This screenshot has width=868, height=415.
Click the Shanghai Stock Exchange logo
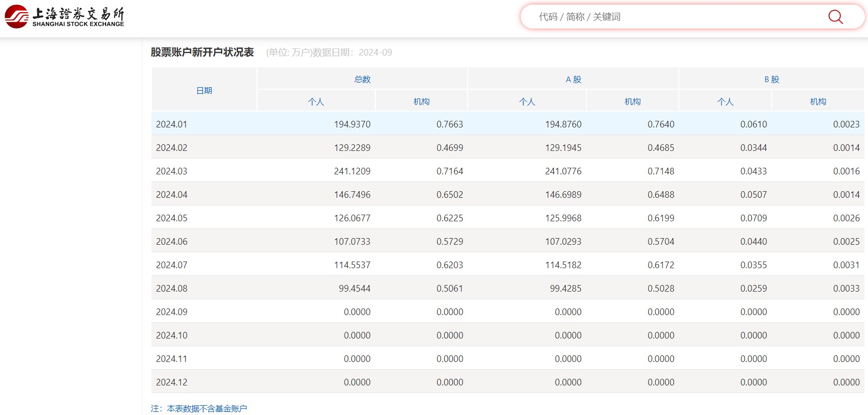(x=64, y=17)
